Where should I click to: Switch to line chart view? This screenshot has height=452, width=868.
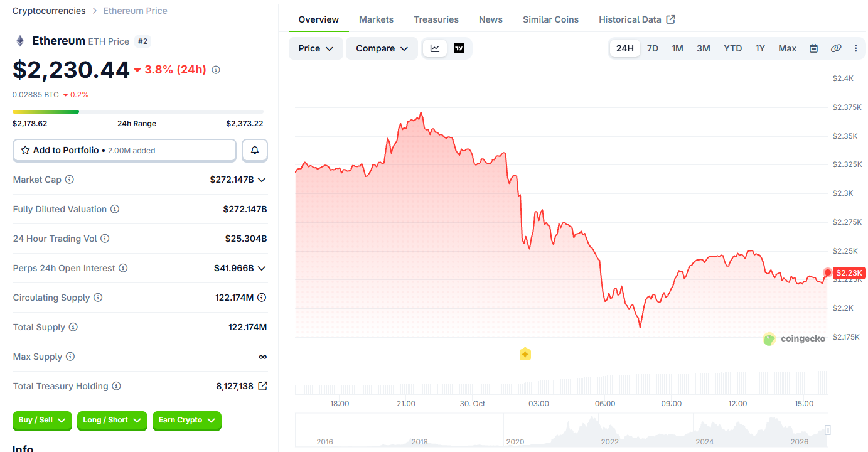[x=435, y=48]
